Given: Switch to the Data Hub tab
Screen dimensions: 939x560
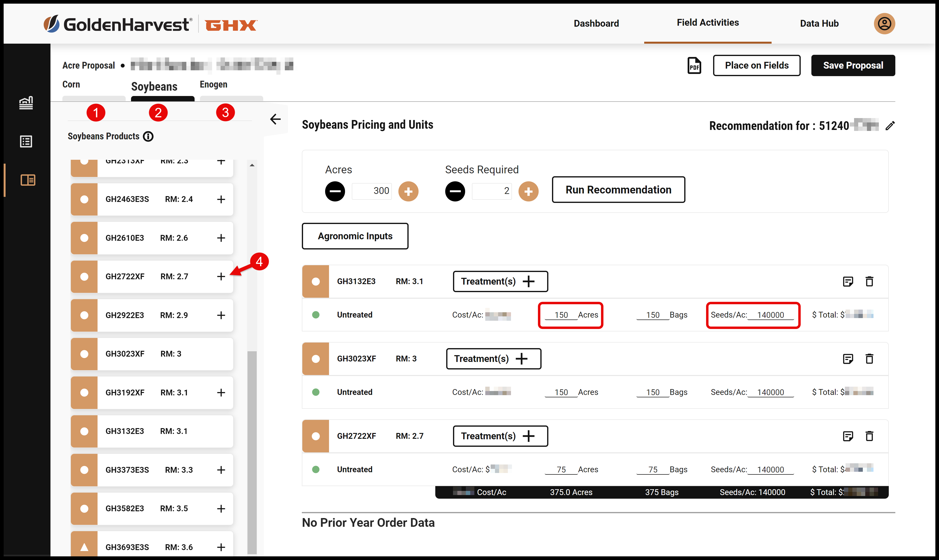Looking at the screenshot, I should (819, 24).
